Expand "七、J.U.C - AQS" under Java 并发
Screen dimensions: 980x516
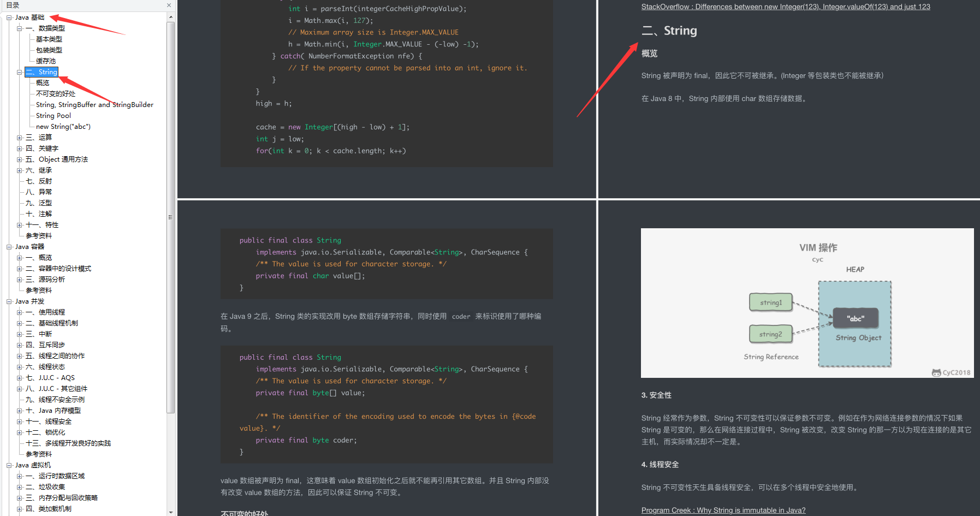(x=20, y=377)
